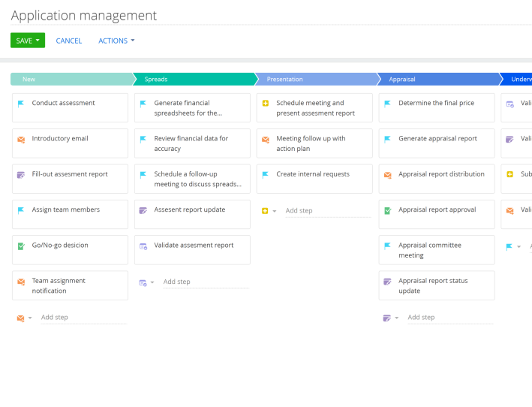
Task: Click checkmark icon on Appraisal report approval
Action: point(388,211)
